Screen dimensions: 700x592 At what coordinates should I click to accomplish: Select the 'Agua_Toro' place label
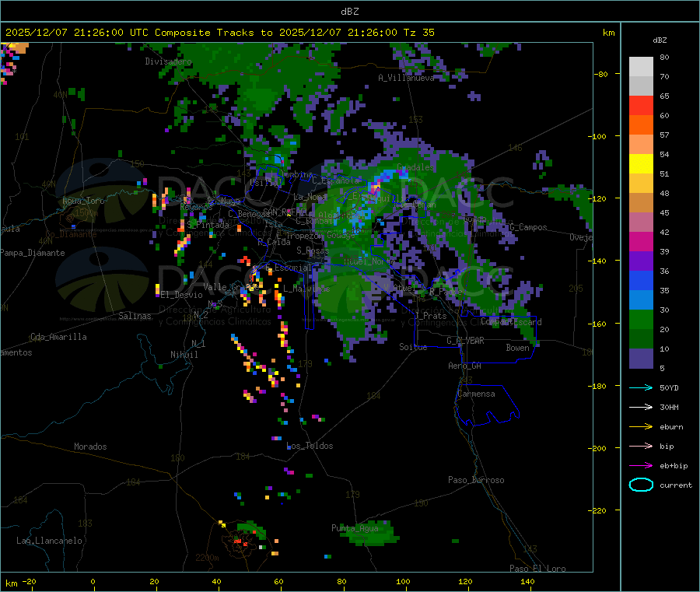tap(83, 201)
